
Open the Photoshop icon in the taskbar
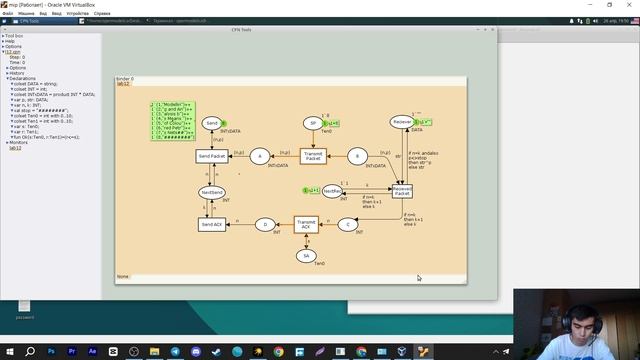coord(51,351)
